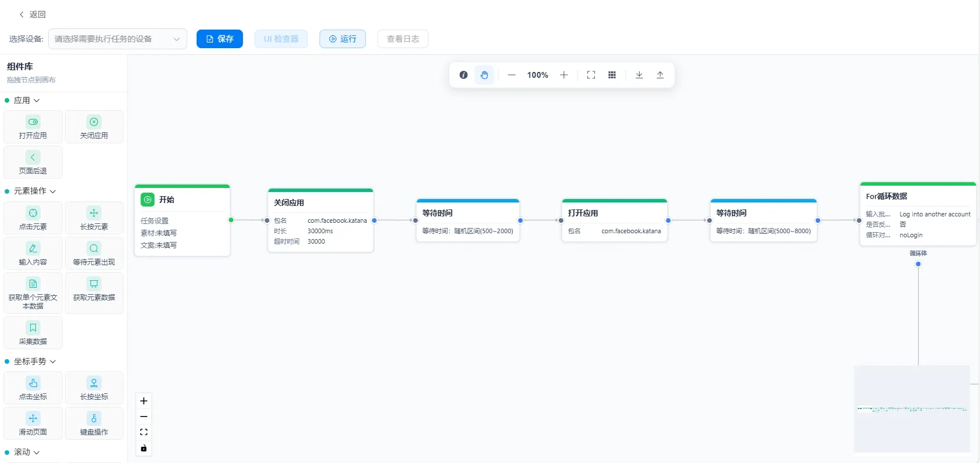The image size is (980, 463).
Task: Choose the 键盘操作 component
Action: tap(94, 424)
